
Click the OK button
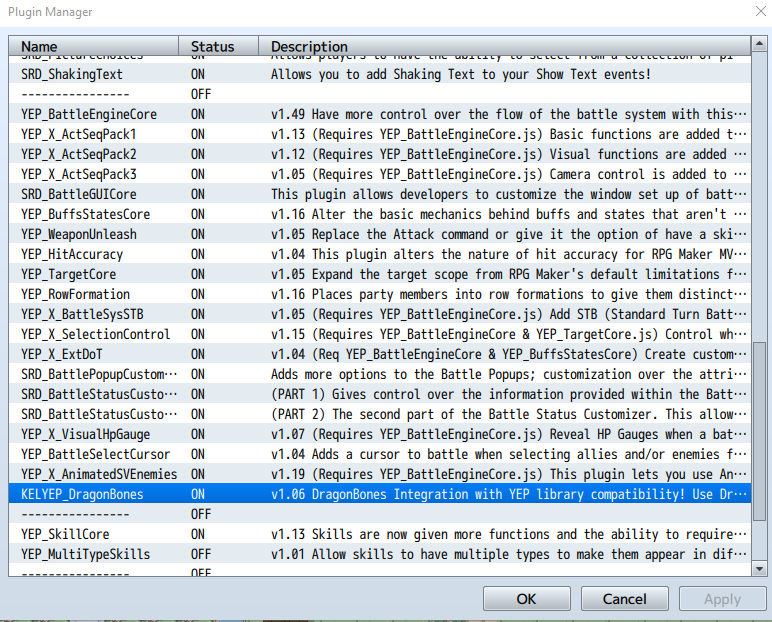point(526,598)
